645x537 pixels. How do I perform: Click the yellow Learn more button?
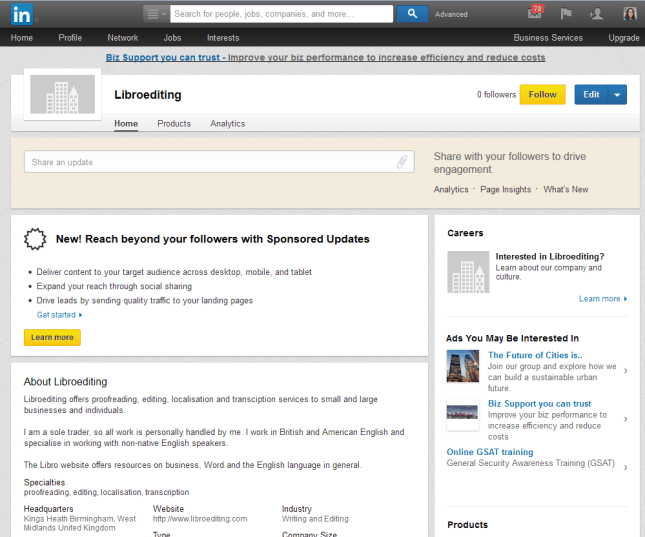point(52,338)
